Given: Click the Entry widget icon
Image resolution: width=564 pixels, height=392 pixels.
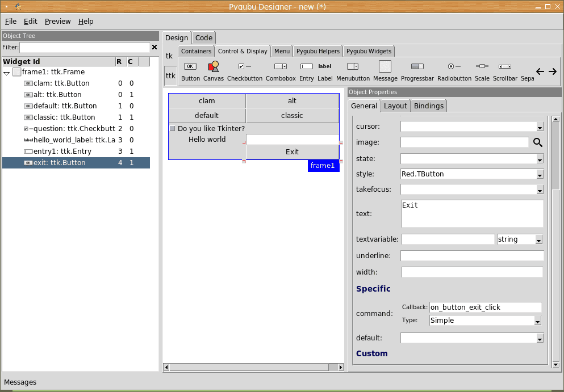Looking at the screenshot, I should click(306, 67).
